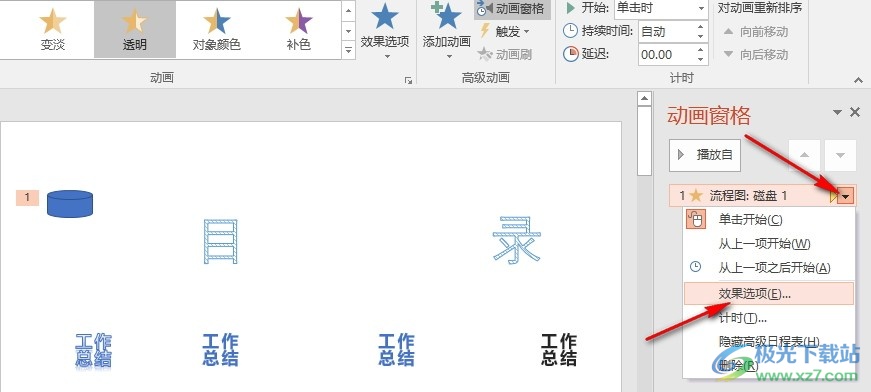Open 计时(T)... from context menu
Viewport: 871px width, 392px height.
click(x=769, y=318)
